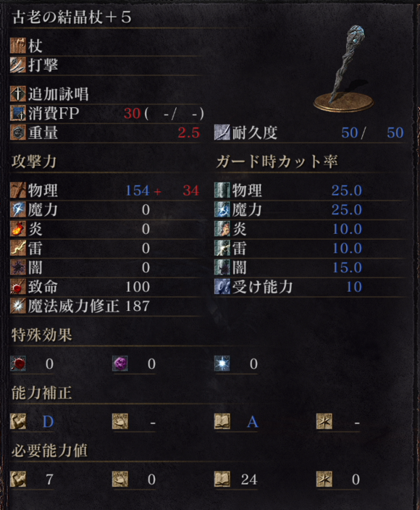Click the required intelligence value 24
The image size is (420, 510).
(249, 480)
